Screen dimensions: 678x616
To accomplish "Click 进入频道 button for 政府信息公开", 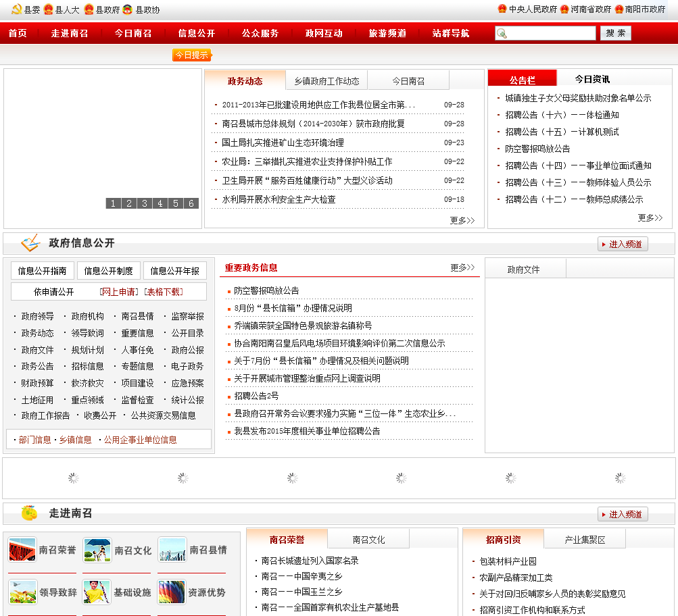I will pos(623,244).
